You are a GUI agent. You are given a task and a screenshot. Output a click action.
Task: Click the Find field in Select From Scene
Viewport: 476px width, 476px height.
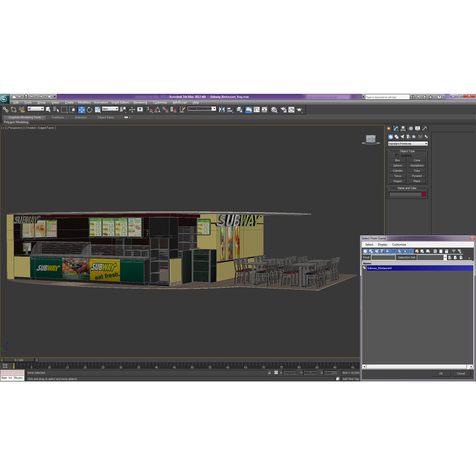pos(383,257)
